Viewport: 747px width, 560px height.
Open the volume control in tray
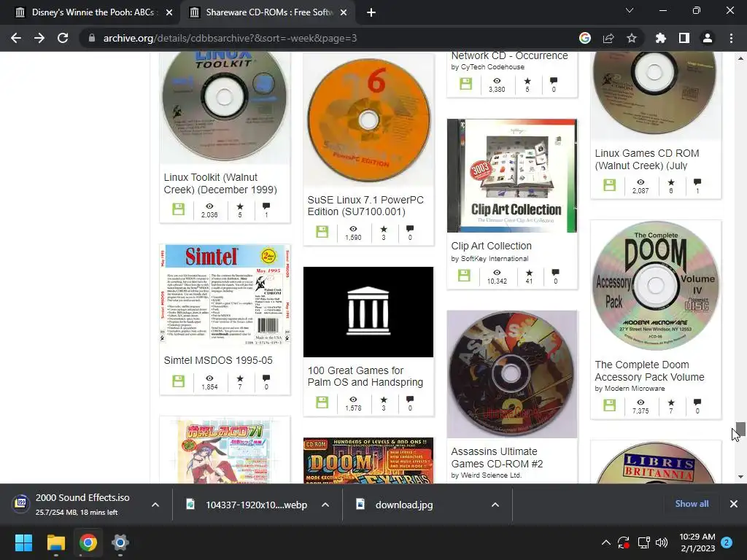[662, 542]
